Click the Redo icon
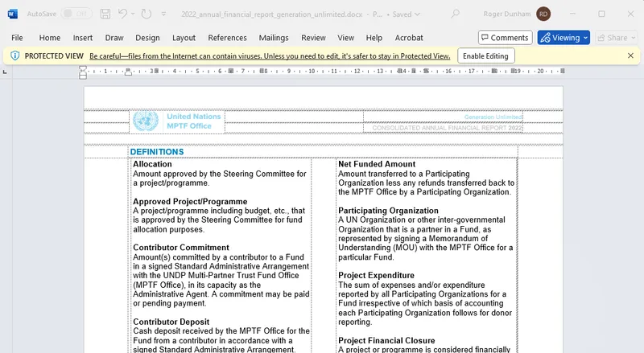The image size is (644, 353). click(x=147, y=14)
